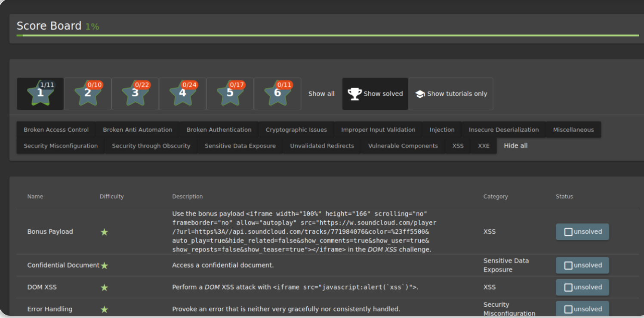This screenshot has width=644, height=318.
Task: Toggle the Cryptographic Issues category
Action: click(x=296, y=130)
